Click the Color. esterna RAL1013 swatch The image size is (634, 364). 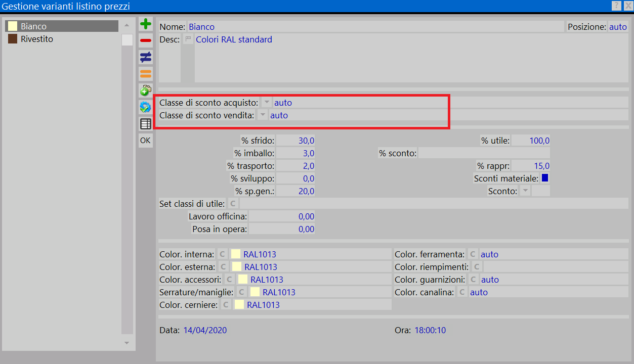[x=236, y=266]
